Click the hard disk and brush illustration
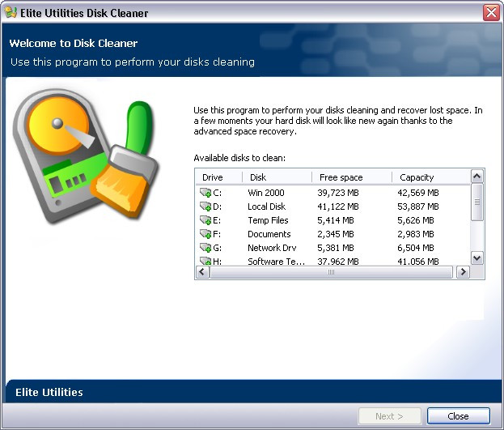504x430 pixels. point(86,156)
